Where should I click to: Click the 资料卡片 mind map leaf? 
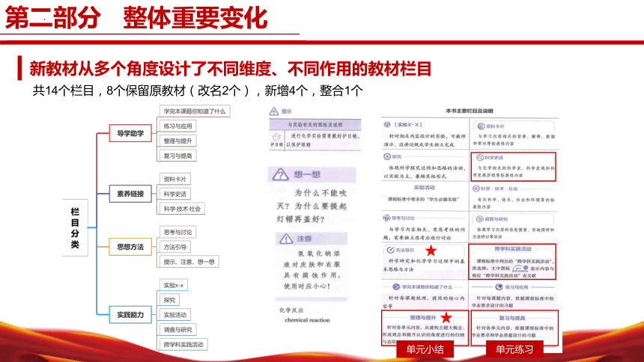coord(175,179)
